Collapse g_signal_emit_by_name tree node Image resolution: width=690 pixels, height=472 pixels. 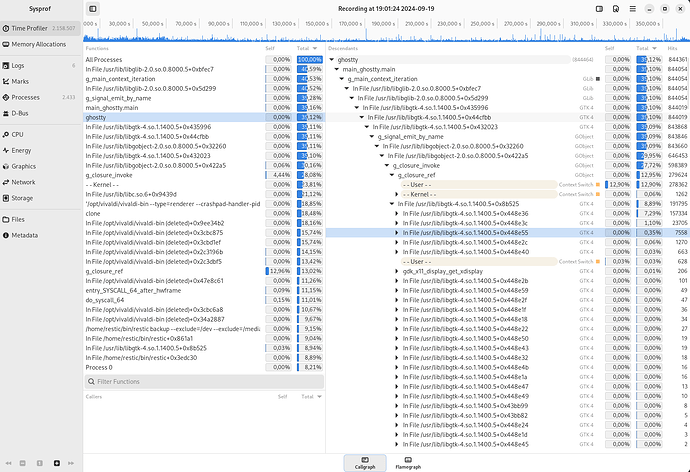click(372, 136)
